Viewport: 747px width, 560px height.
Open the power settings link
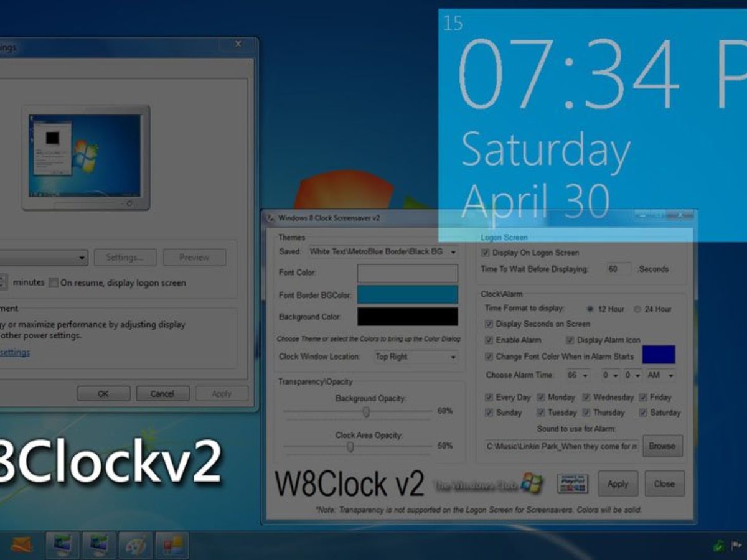(x=15, y=352)
